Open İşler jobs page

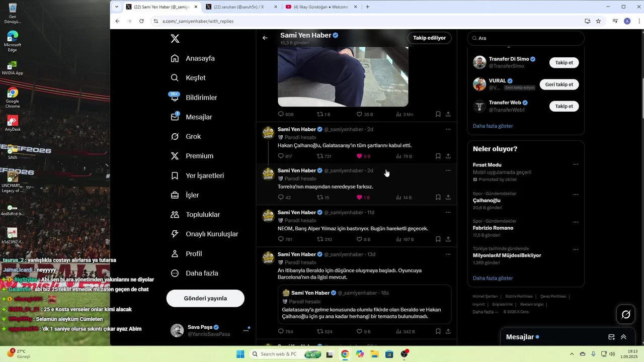click(x=185, y=195)
